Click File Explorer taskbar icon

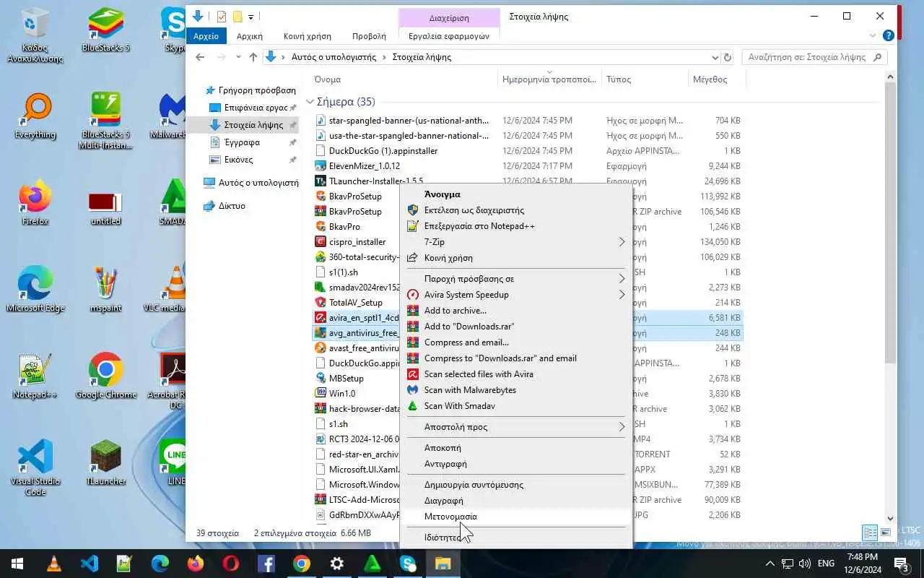[443, 564]
